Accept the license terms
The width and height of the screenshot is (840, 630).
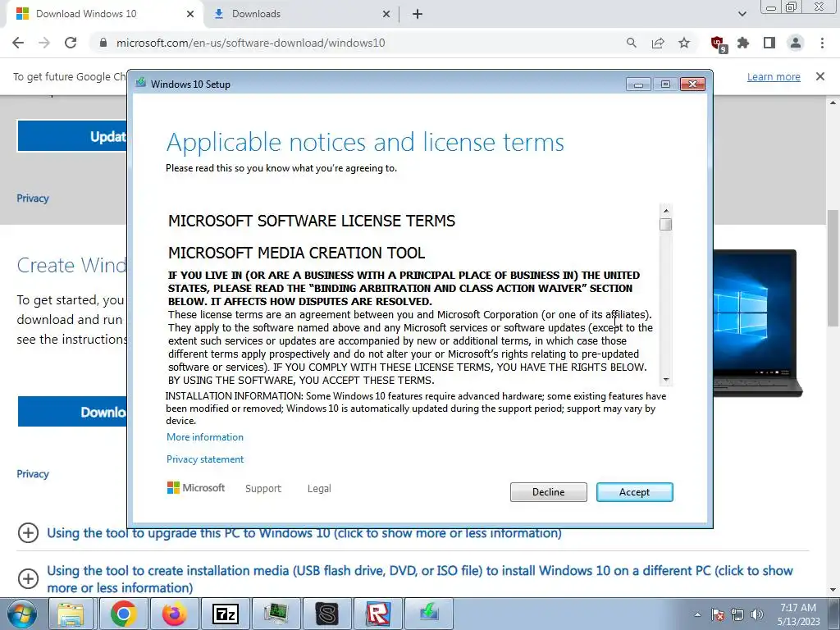[634, 492]
